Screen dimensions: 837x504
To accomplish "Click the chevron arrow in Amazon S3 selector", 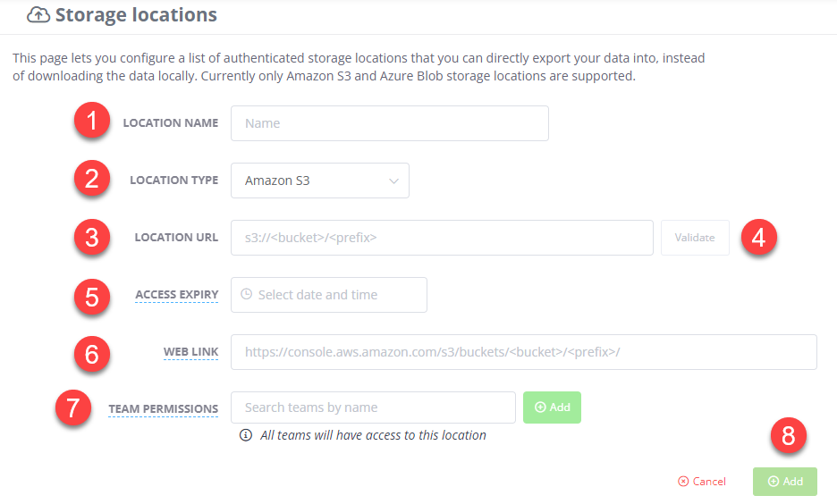I will (x=394, y=181).
